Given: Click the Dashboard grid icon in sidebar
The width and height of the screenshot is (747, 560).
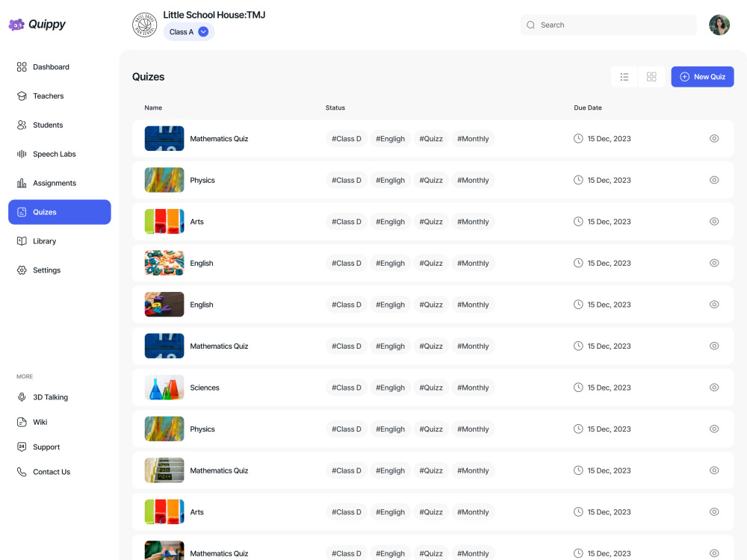Looking at the screenshot, I should pyautogui.click(x=22, y=67).
